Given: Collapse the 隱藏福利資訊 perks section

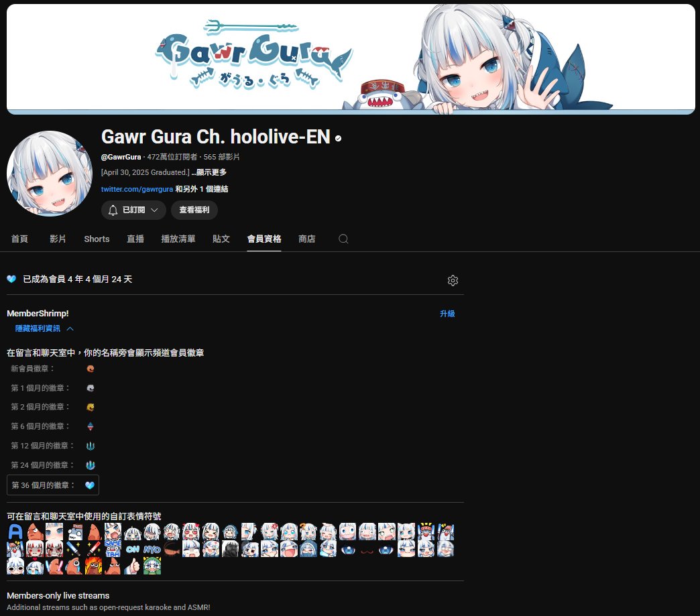Looking at the screenshot, I should pos(44,328).
